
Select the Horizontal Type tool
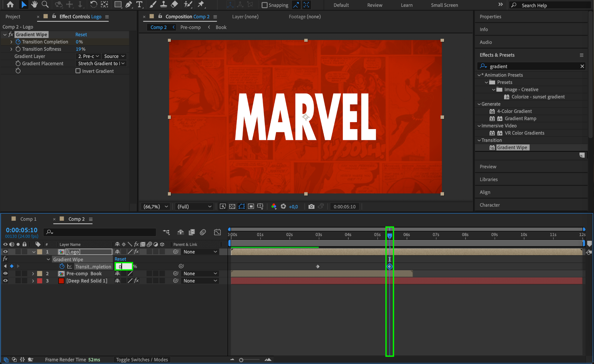point(139,4)
